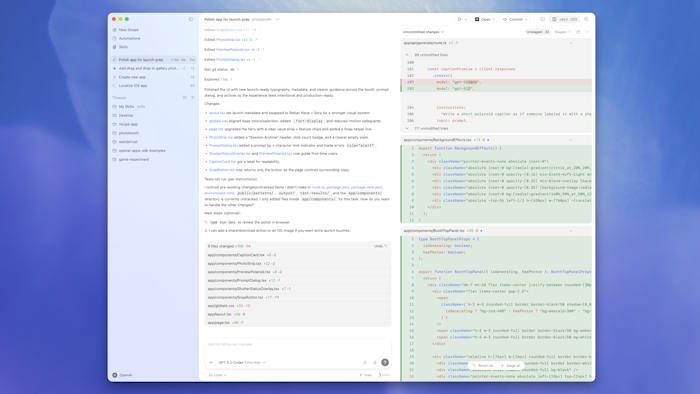Click the run action icon in toolbar
This screenshot has width=700, height=394.
click(x=459, y=19)
